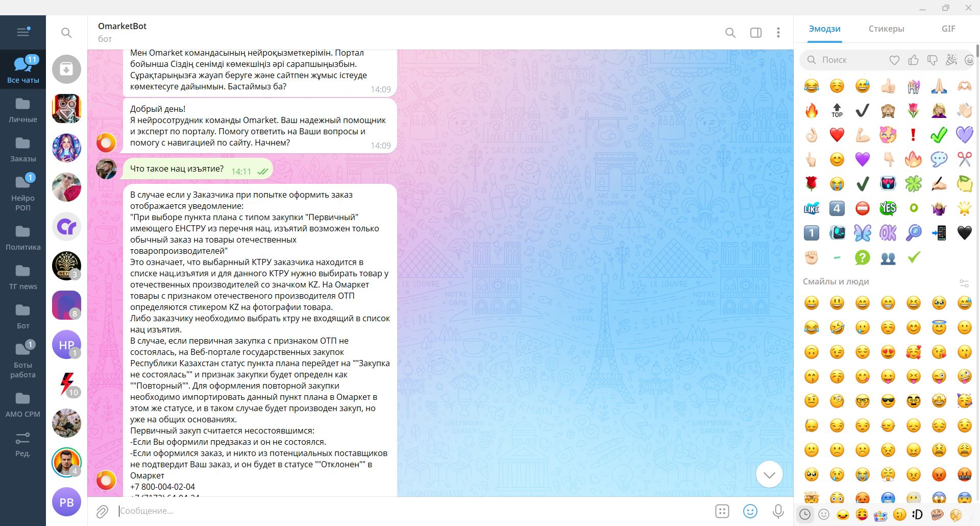Open the hamburger main menu
This screenshot has width=980, height=526.
[23, 32]
